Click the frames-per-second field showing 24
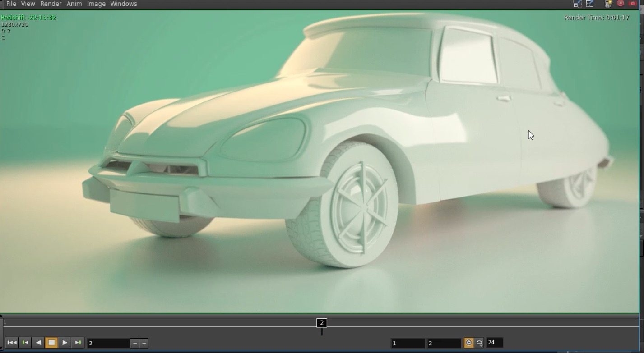The image size is (644, 353). point(495,343)
